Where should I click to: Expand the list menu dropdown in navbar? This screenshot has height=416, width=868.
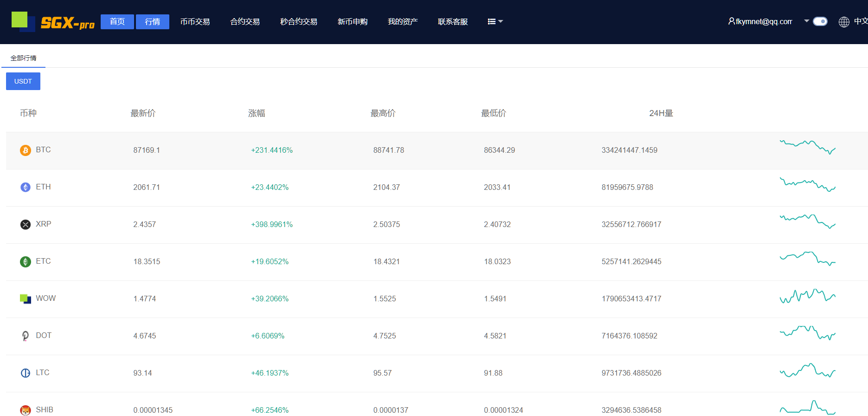pyautogui.click(x=495, y=22)
